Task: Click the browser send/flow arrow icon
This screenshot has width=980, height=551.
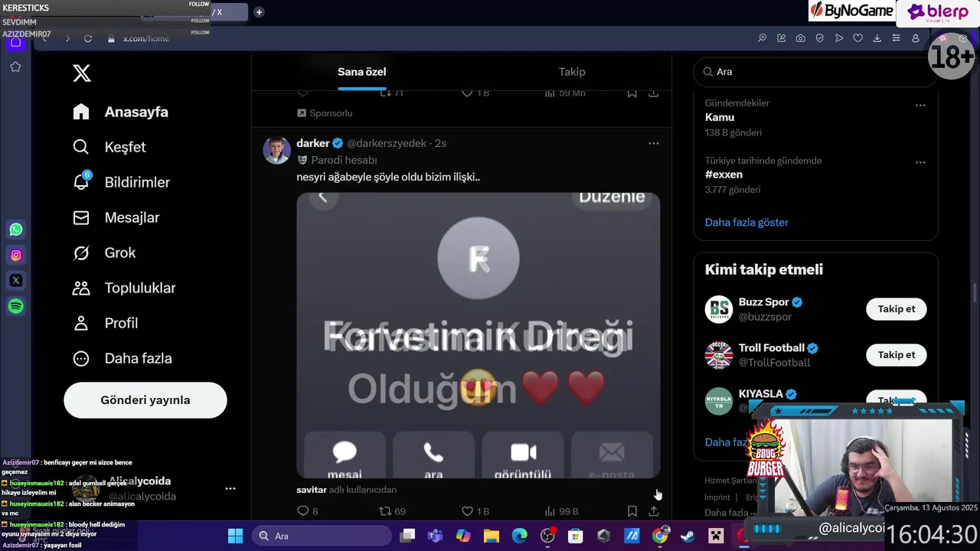Action: (x=838, y=38)
